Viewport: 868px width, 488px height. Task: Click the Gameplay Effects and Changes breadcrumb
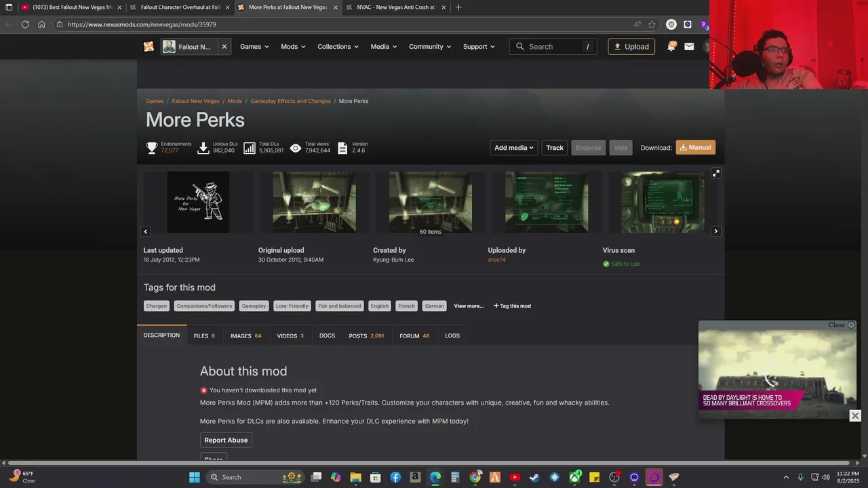pos(290,101)
